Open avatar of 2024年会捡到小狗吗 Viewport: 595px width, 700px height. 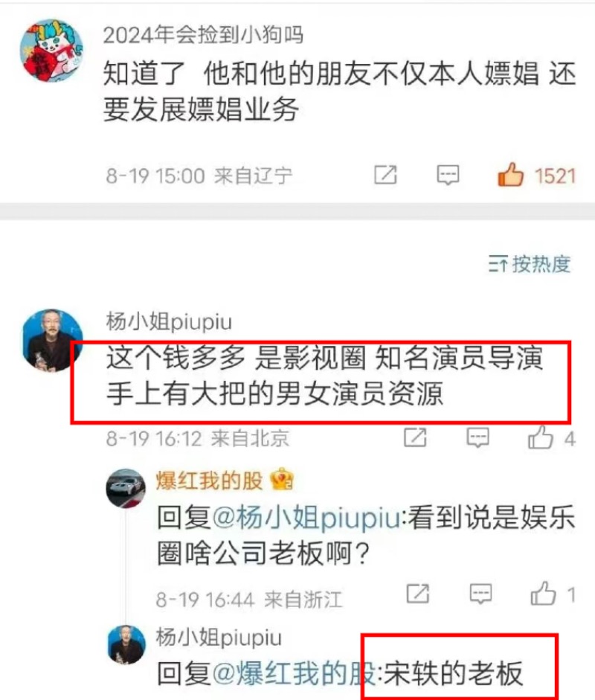[x=52, y=51]
